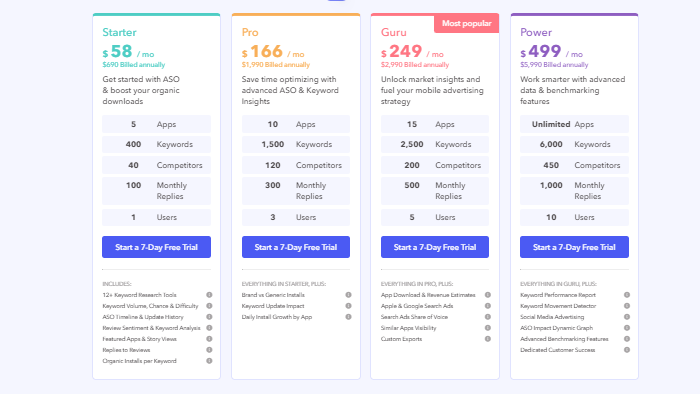Click the 40 Competitors row in Starter

pyautogui.click(x=156, y=165)
